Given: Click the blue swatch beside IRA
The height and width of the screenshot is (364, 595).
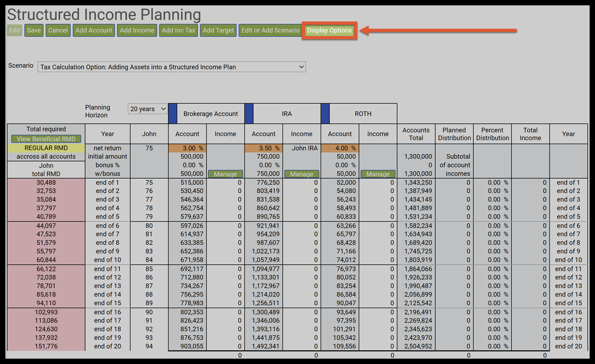Looking at the screenshot, I should click(249, 114).
